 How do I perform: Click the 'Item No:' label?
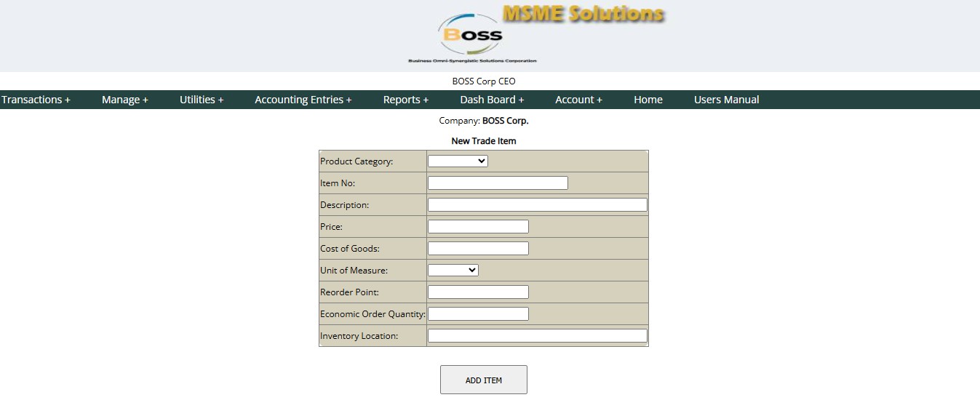pyautogui.click(x=338, y=183)
